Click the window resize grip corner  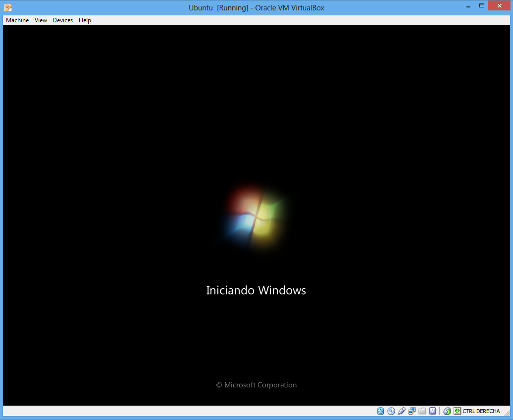[507, 414]
